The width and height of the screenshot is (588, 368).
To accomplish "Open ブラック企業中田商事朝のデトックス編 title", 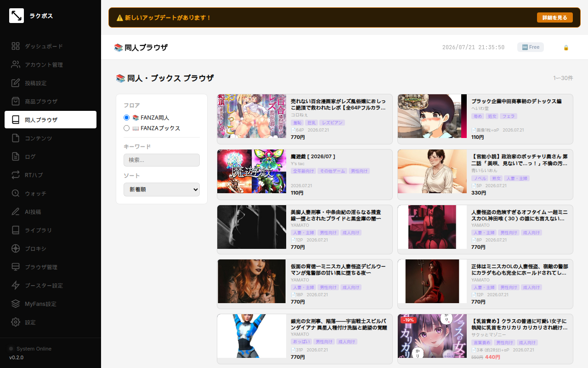I will (516, 101).
